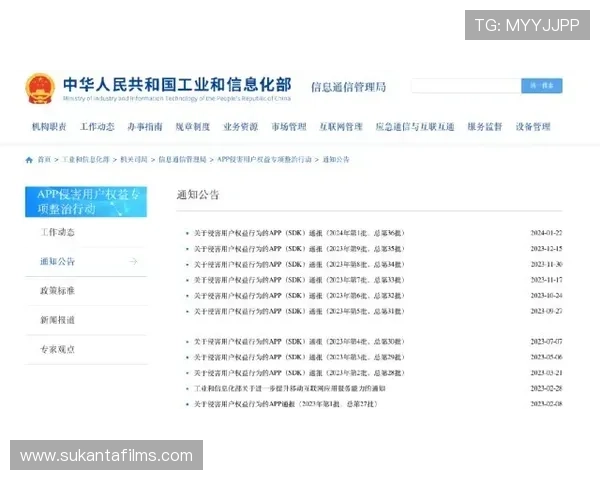
Task: Click the arrow beside sidebar 通知公告
Action: pos(133,261)
